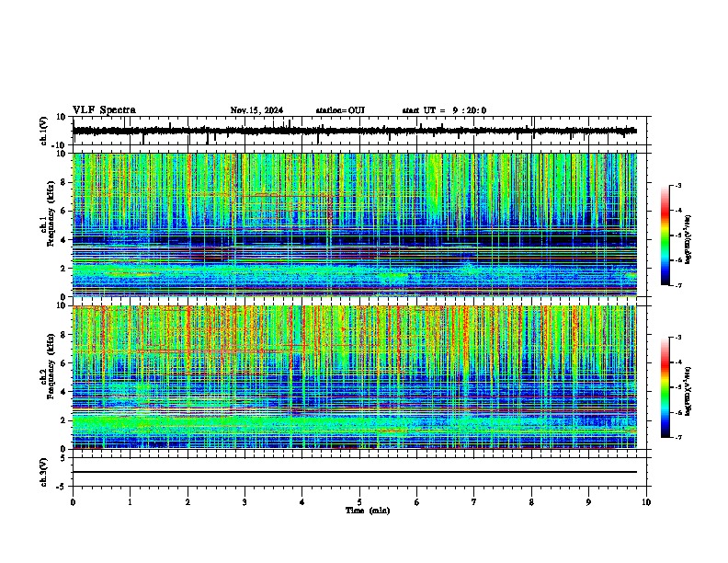Click the time axis tick label "4"
The image size is (728, 563).
302,502
